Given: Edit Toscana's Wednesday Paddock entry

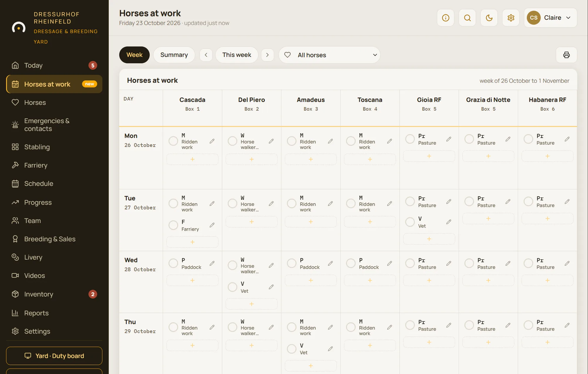Looking at the screenshot, I should coord(390,263).
